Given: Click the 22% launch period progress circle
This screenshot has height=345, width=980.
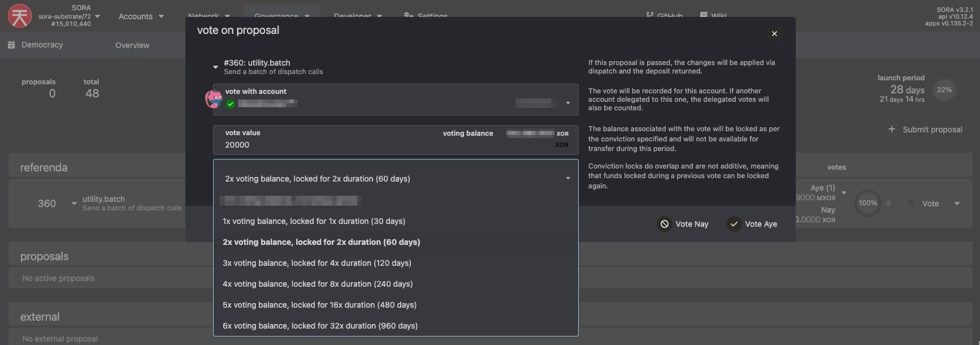Looking at the screenshot, I should (x=944, y=90).
